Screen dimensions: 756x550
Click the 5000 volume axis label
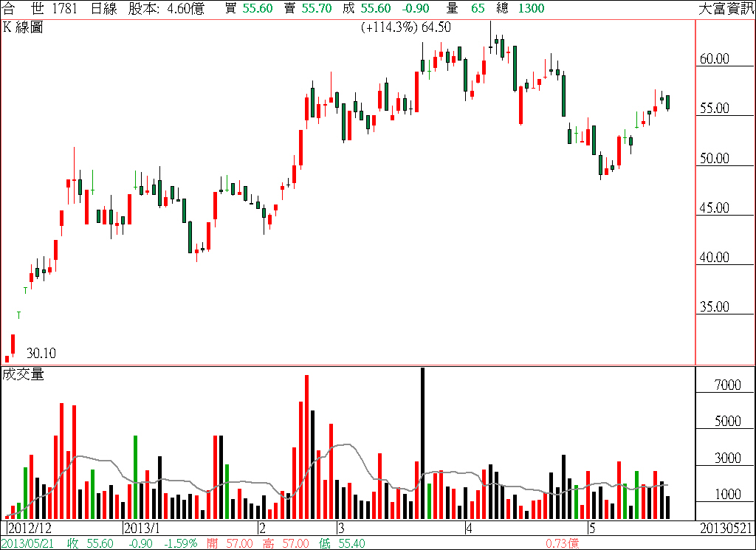[x=727, y=422]
